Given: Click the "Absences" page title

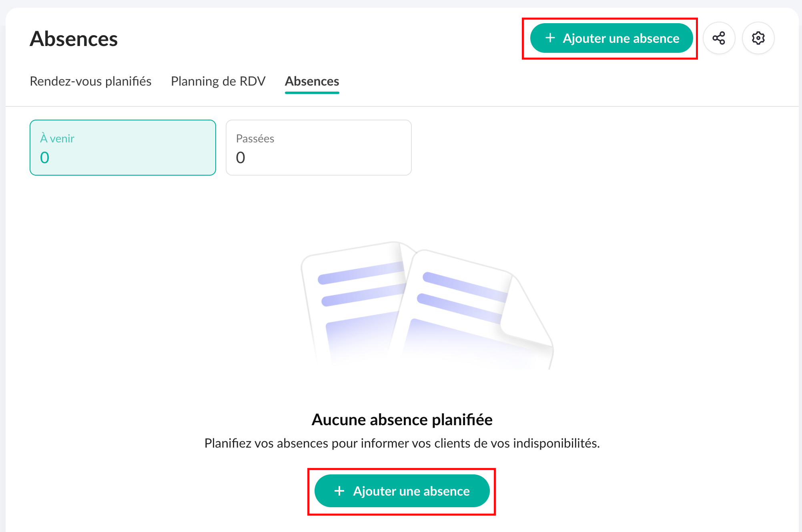Looking at the screenshot, I should pos(74,39).
